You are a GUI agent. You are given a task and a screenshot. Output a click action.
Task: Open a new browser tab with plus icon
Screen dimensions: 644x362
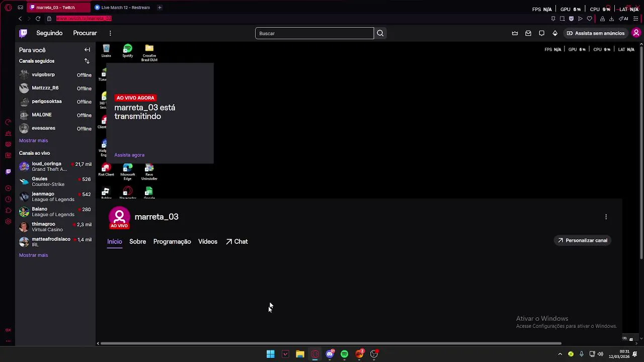point(159,8)
